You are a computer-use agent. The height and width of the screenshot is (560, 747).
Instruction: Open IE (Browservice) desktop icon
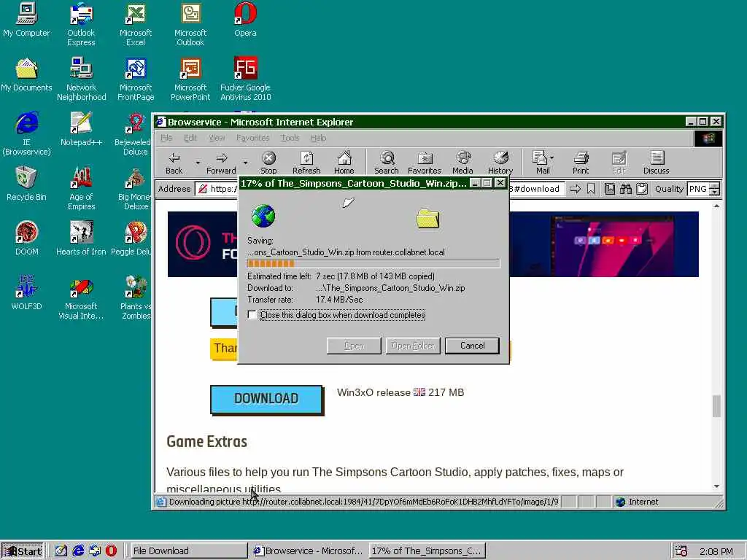[26, 133]
